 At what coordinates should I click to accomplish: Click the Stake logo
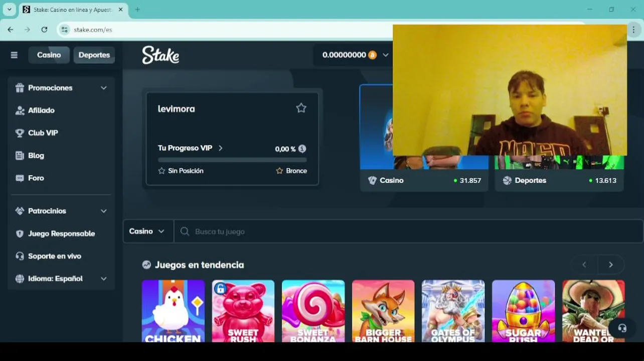pyautogui.click(x=160, y=55)
